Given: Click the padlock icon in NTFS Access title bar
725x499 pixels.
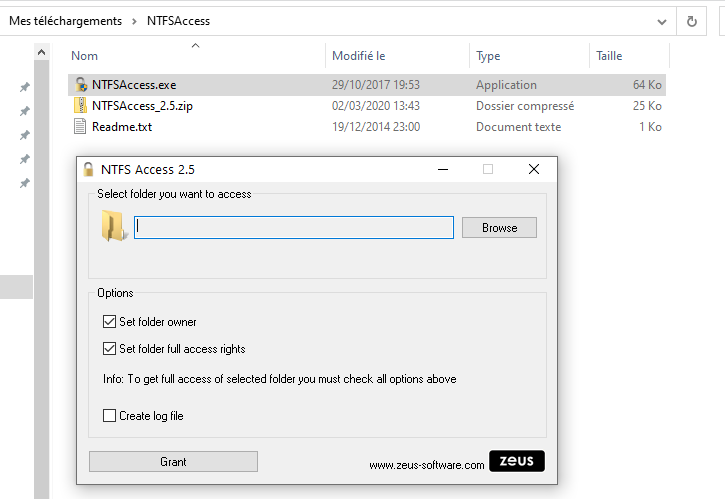Looking at the screenshot, I should [x=88, y=170].
